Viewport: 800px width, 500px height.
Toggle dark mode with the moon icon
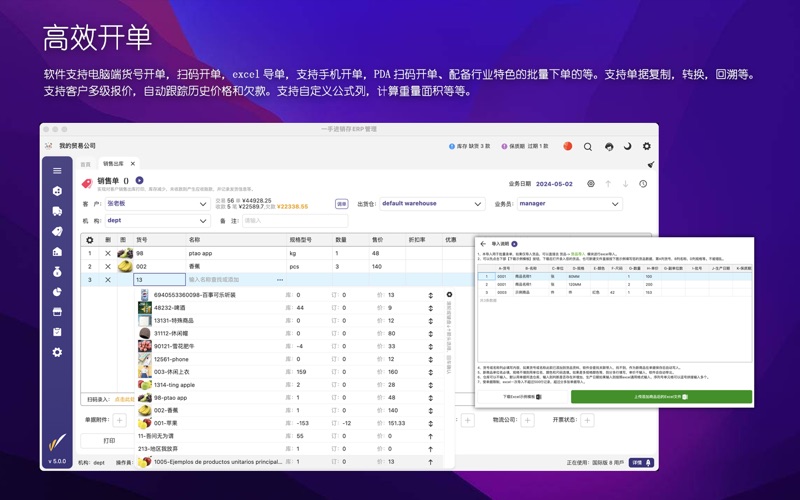pos(627,147)
